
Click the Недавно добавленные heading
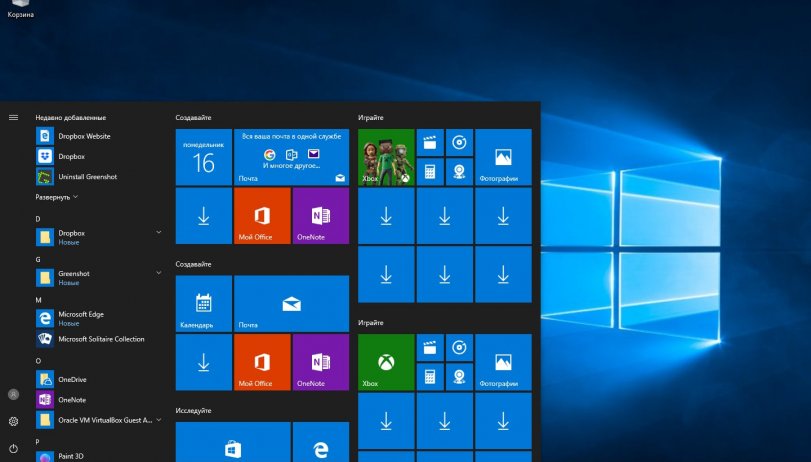click(x=71, y=118)
